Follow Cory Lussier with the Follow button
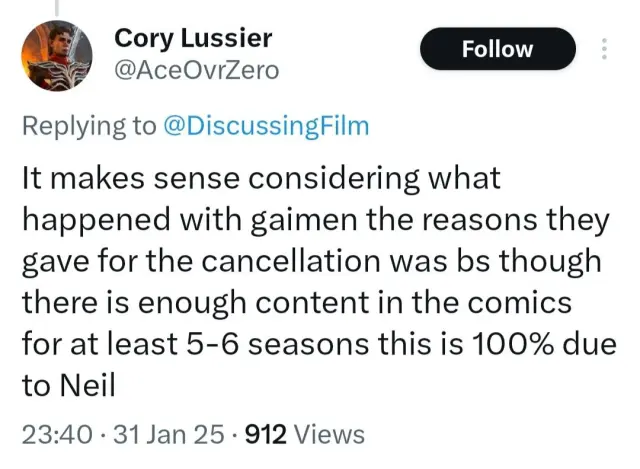 497,49
